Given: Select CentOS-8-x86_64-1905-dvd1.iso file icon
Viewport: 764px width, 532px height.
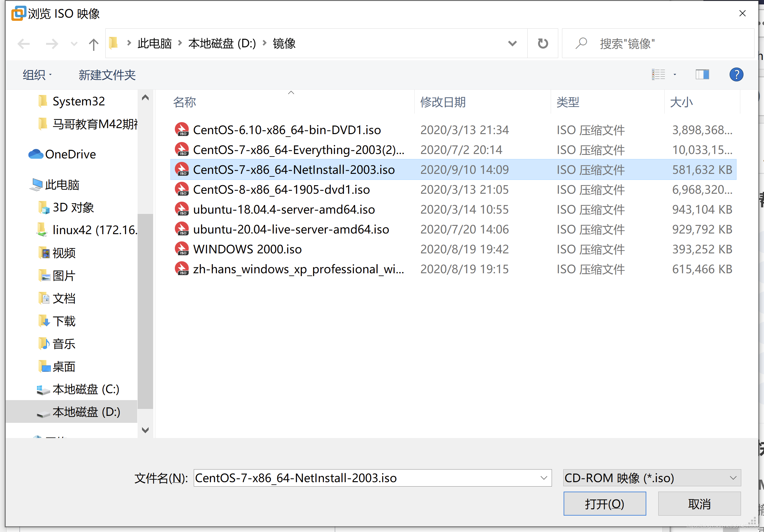Looking at the screenshot, I should [182, 189].
